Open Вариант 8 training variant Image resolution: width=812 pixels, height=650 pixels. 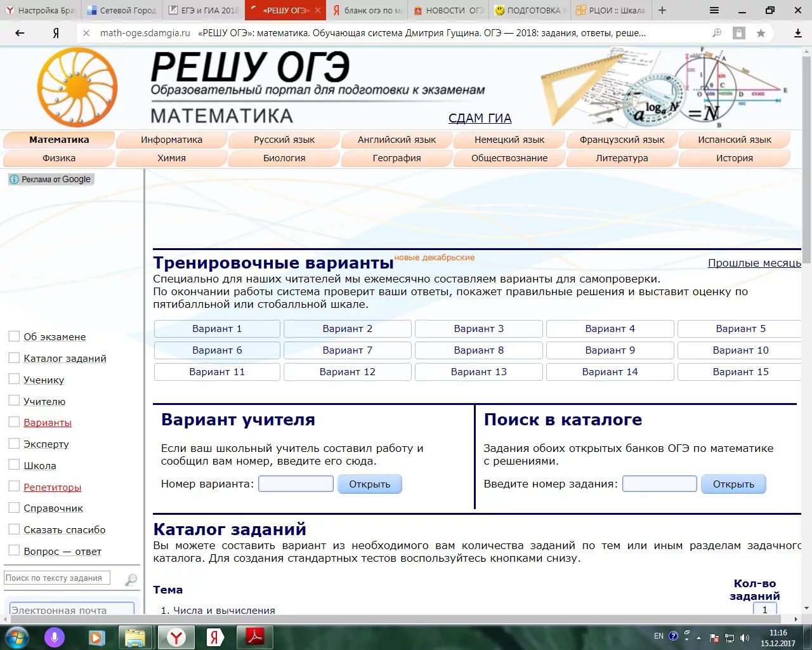click(x=479, y=350)
